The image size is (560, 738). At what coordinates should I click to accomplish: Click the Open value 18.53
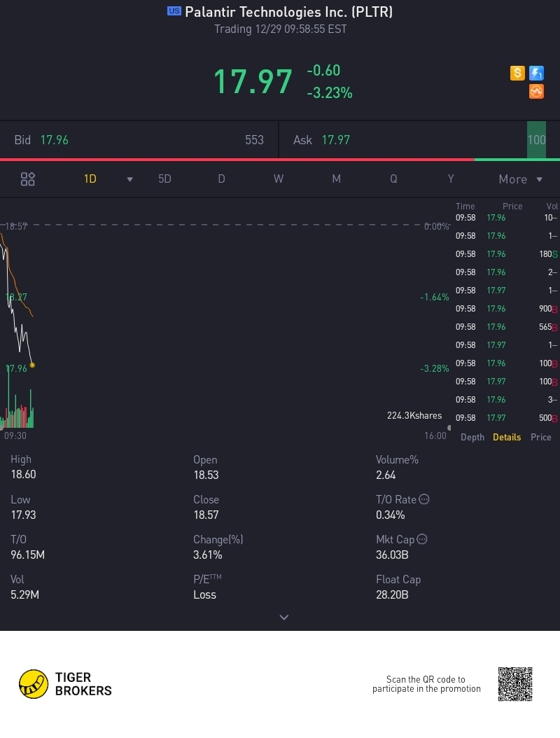click(x=206, y=475)
